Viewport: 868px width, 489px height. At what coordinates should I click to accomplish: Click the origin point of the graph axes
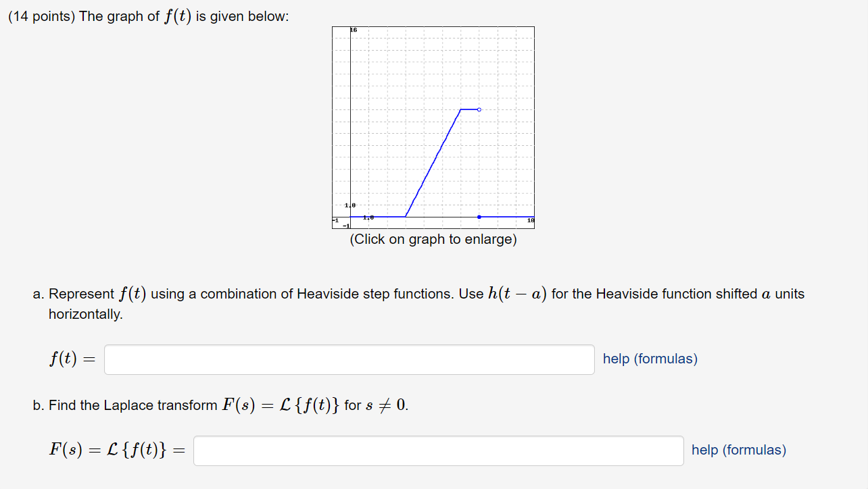pos(350,217)
